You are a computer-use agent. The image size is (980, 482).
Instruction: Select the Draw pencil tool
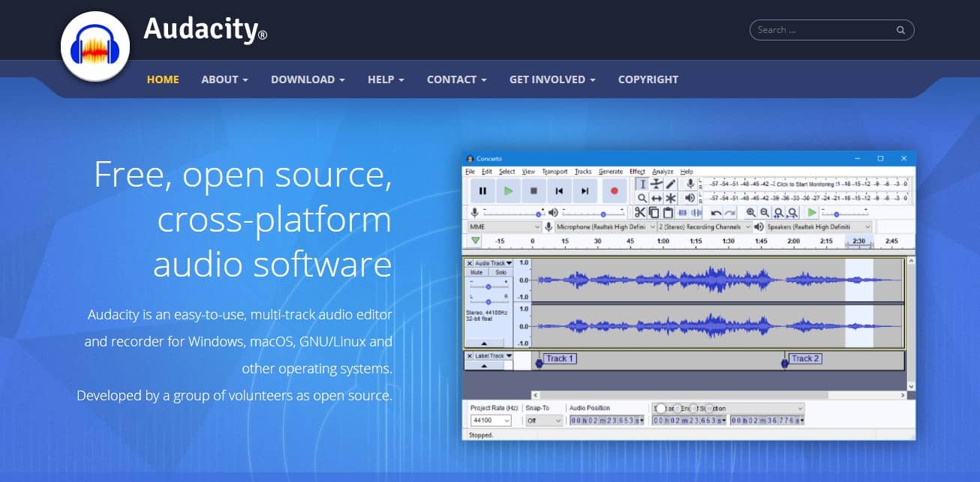click(671, 184)
